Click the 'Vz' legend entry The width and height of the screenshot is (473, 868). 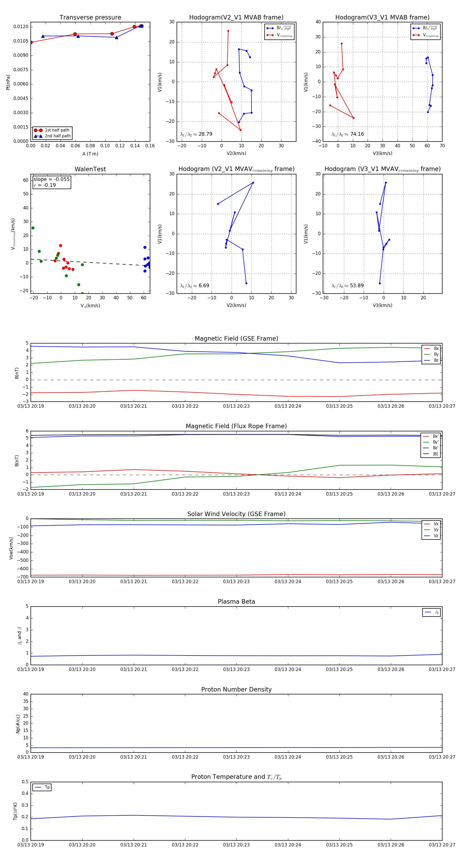click(x=431, y=536)
